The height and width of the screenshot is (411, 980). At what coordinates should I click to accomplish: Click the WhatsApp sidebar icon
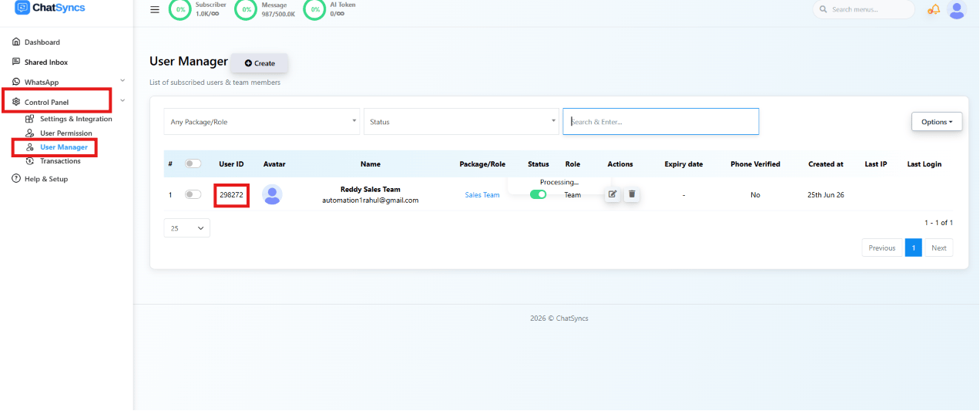click(x=16, y=82)
